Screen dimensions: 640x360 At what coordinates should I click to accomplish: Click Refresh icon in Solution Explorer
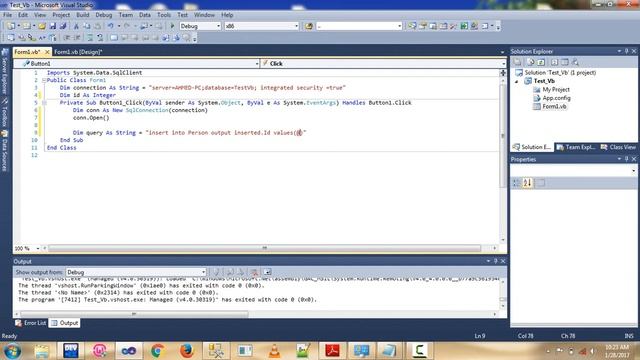tap(541, 62)
